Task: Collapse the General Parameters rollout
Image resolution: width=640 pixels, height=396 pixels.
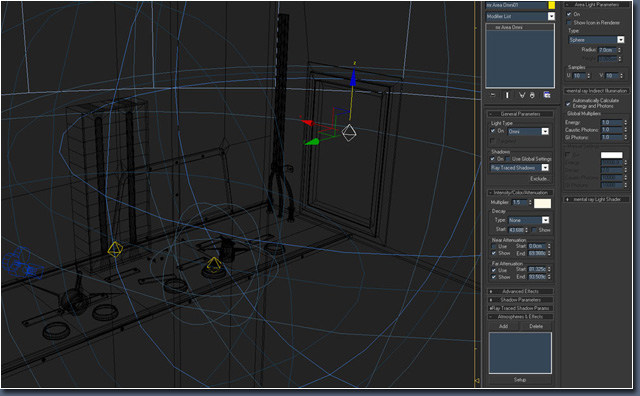Action: (520, 114)
